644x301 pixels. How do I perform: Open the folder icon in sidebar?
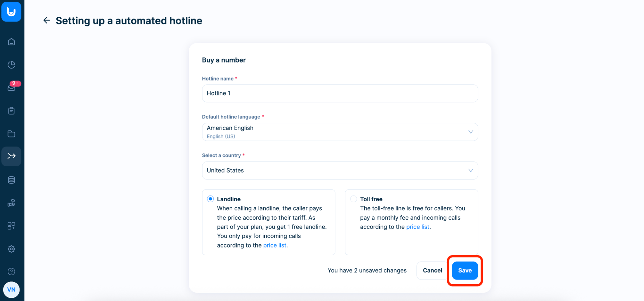[11, 134]
